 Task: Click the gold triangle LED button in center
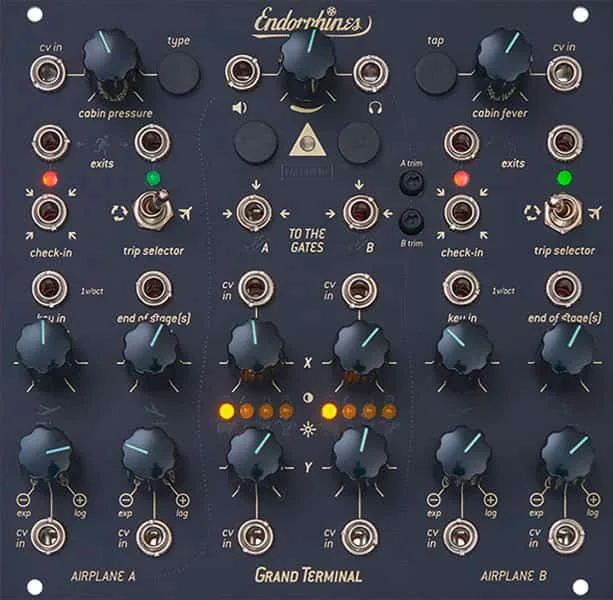308,140
